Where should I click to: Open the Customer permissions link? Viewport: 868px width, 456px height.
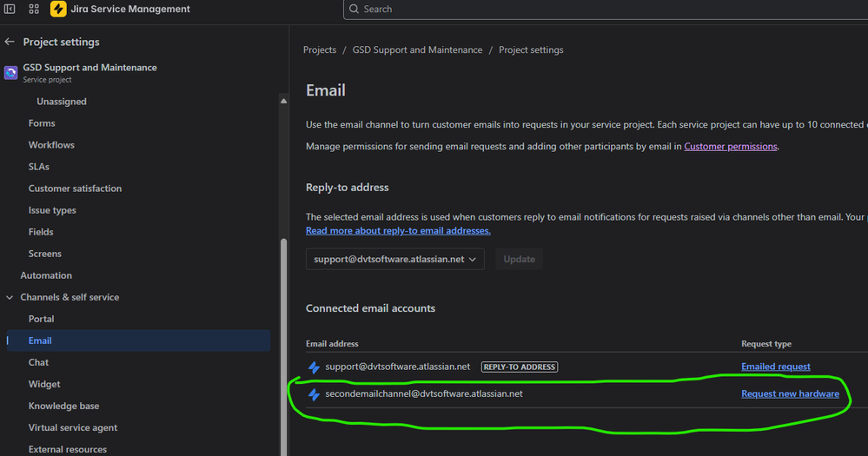point(730,146)
